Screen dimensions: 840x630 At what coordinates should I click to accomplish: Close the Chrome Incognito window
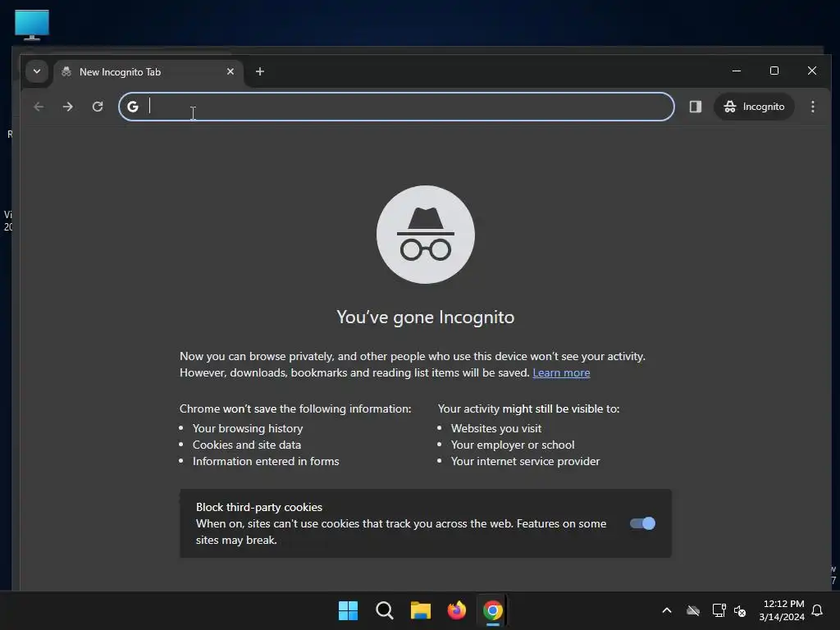[812, 71]
